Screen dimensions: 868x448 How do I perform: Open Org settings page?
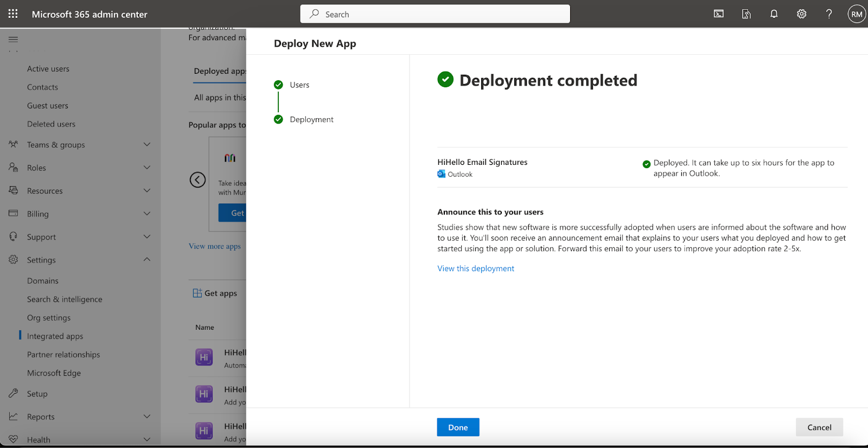coord(49,318)
